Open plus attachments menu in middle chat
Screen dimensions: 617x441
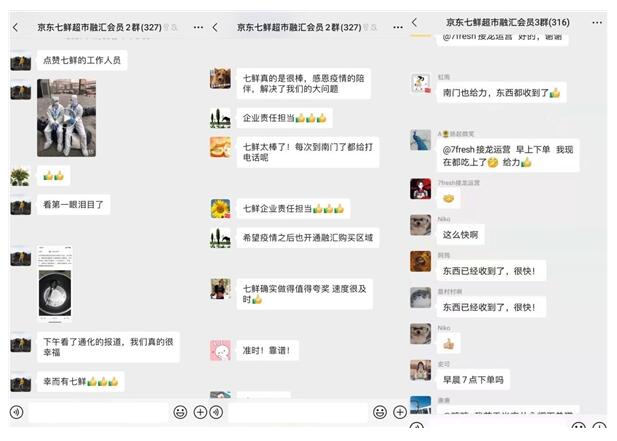pos(400,412)
